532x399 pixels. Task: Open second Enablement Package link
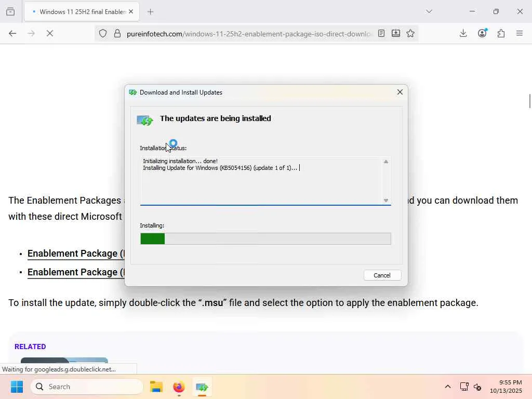[76, 272]
